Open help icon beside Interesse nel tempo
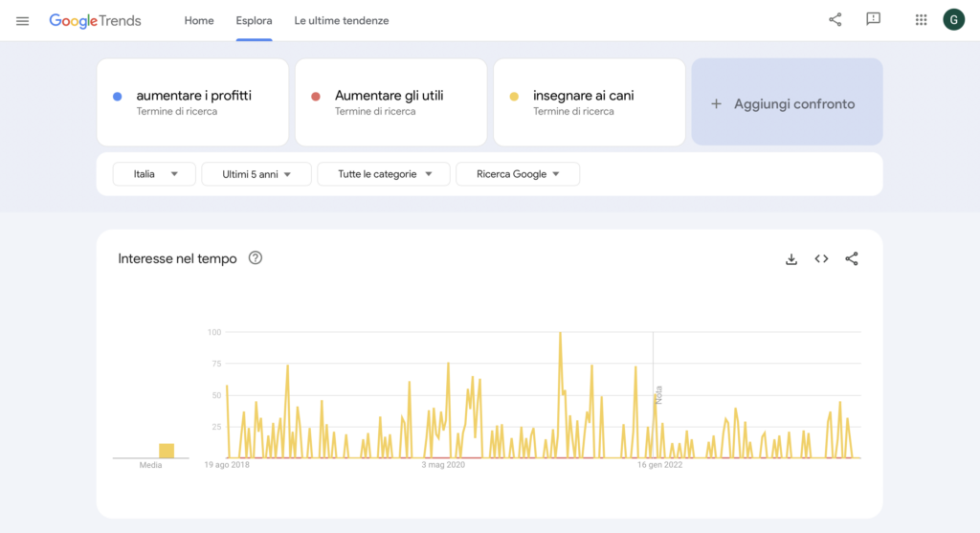This screenshot has width=980, height=533. coord(256,257)
